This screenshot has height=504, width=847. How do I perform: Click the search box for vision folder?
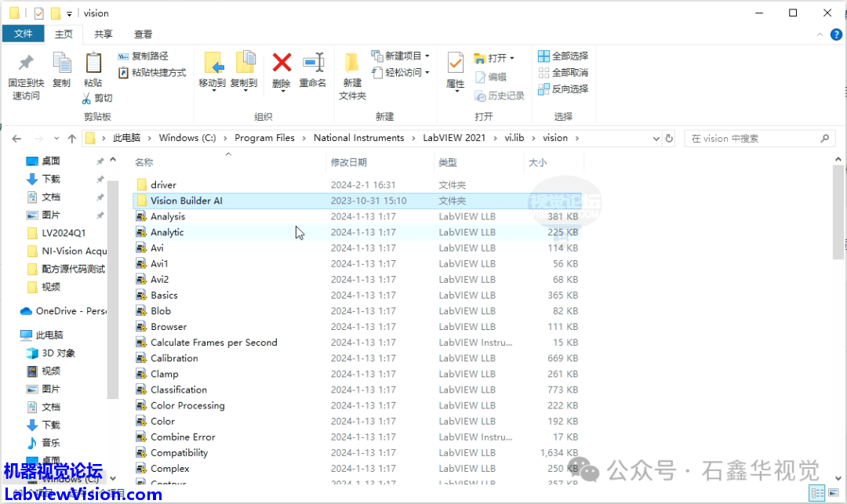point(751,138)
